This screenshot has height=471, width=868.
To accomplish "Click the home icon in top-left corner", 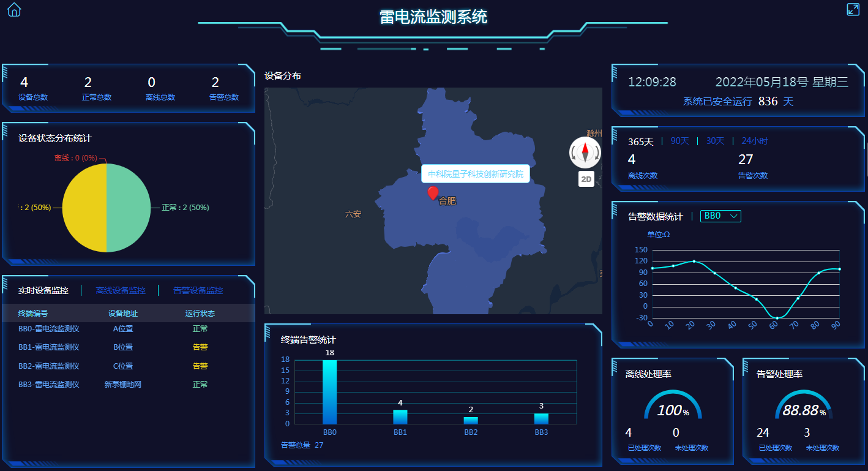I will pyautogui.click(x=13, y=9).
